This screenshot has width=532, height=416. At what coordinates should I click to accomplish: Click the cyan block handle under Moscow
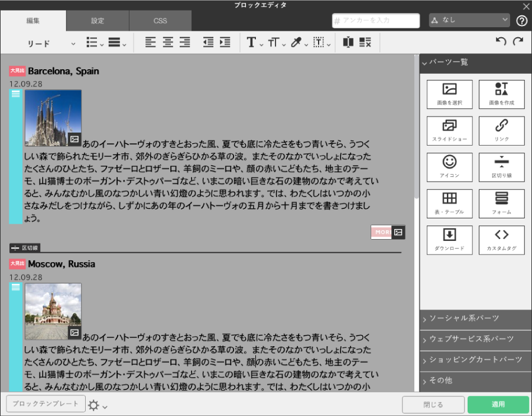point(15,337)
